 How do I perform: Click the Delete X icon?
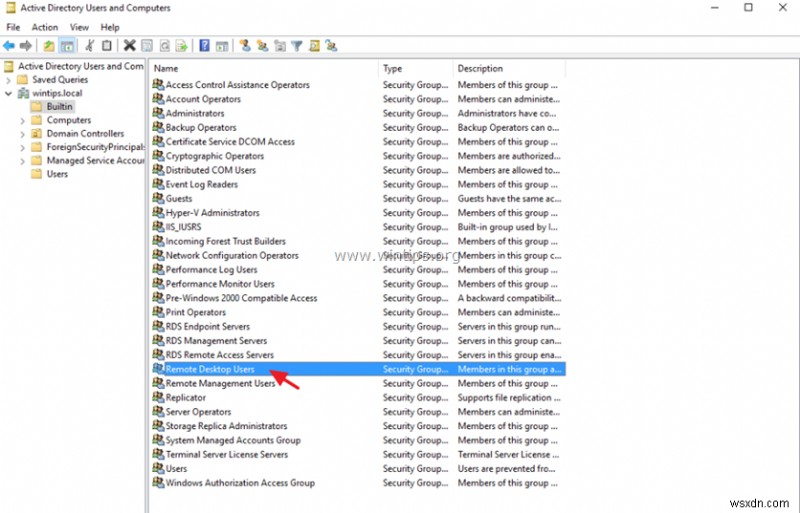130,46
